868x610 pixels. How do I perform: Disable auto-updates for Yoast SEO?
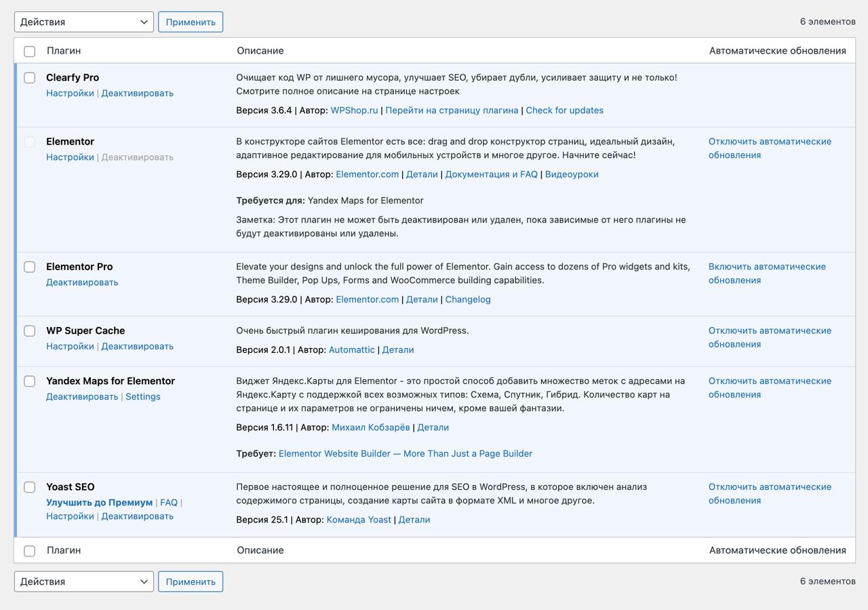pos(770,493)
